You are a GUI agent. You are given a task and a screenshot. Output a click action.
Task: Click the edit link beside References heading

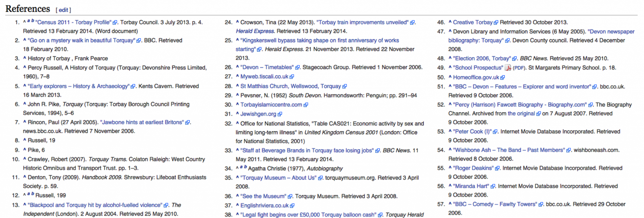point(63,10)
